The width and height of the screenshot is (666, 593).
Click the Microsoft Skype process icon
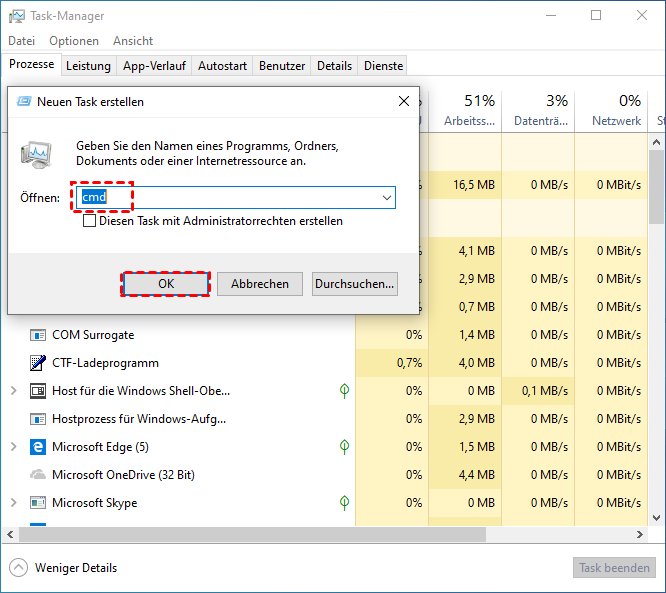38,503
